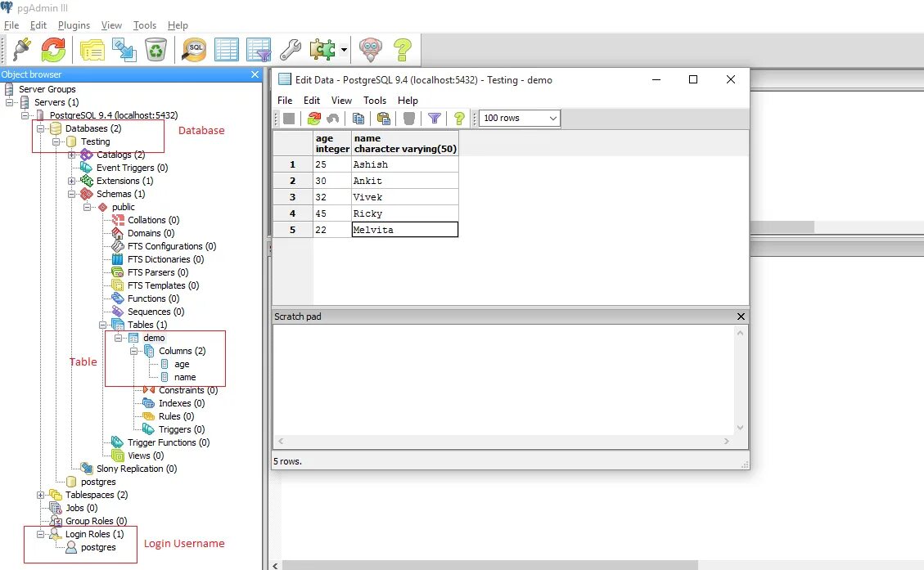Click the Add server connection plug icon

pyautogui.click(x=22, y=49)
